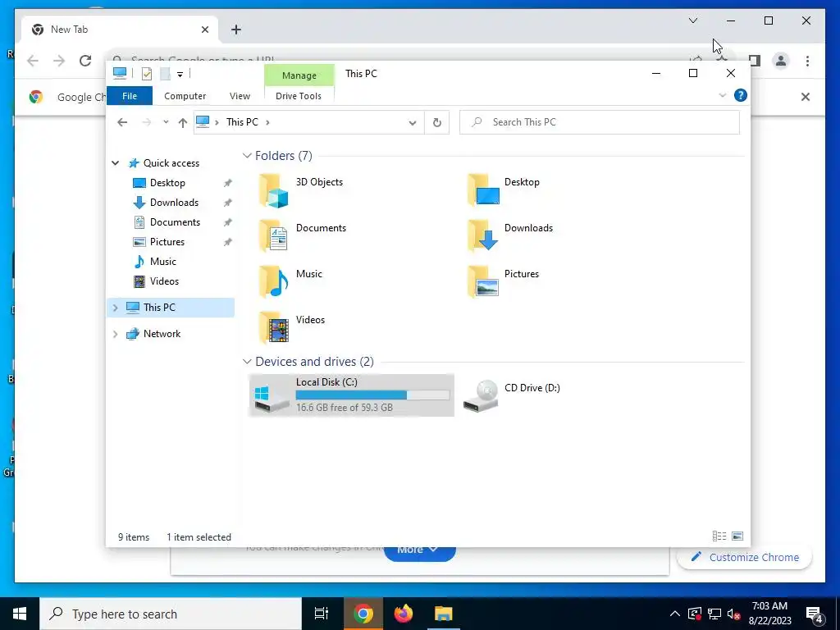Image resolution: width=840 pixels, height=630 pixels.
Task: Open the File ribbon tab
Action: pos(130,96)
